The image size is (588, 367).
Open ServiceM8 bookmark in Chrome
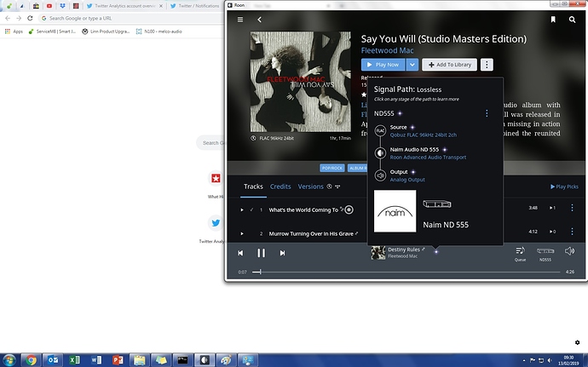point(52,32)
